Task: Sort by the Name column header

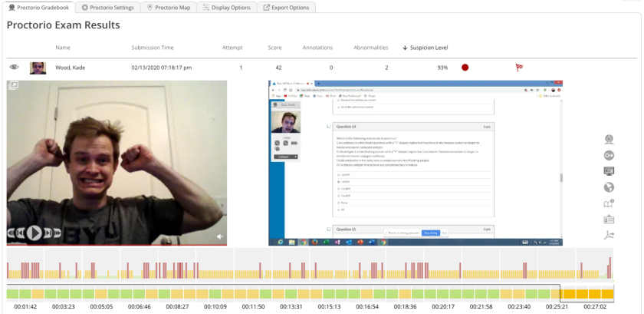Action: tap(63, 48)
